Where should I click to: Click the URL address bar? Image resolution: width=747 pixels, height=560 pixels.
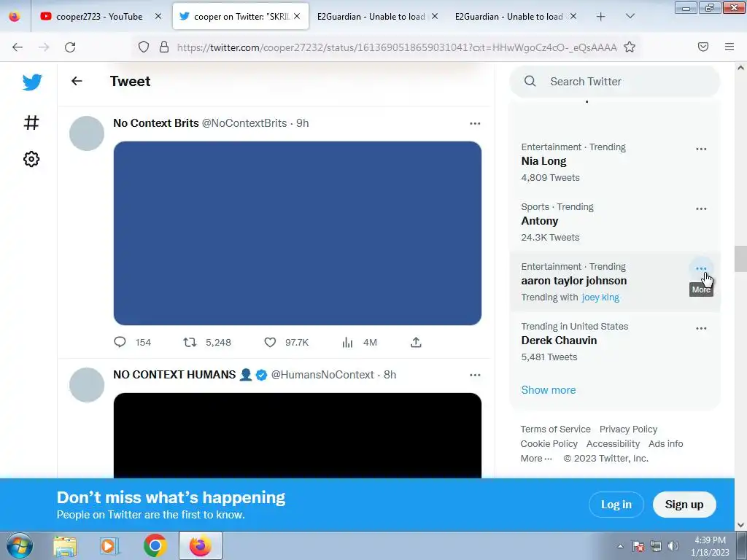(x=396, y=47)
